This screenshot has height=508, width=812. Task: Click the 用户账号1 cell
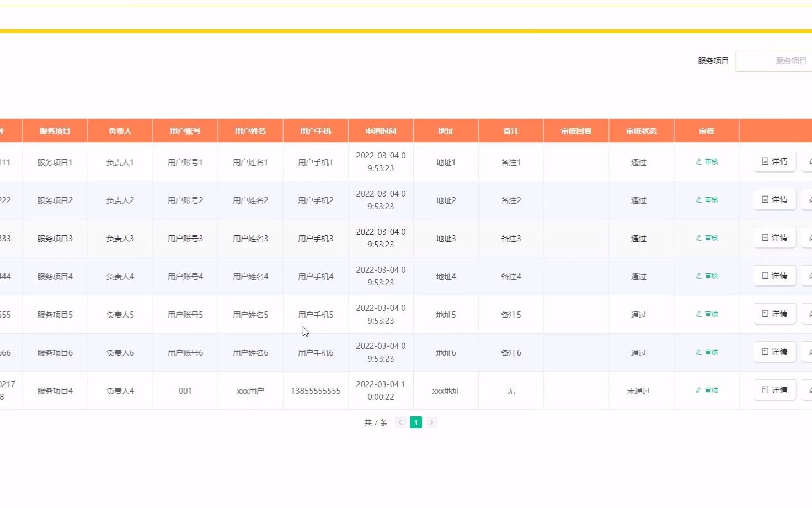185,162
